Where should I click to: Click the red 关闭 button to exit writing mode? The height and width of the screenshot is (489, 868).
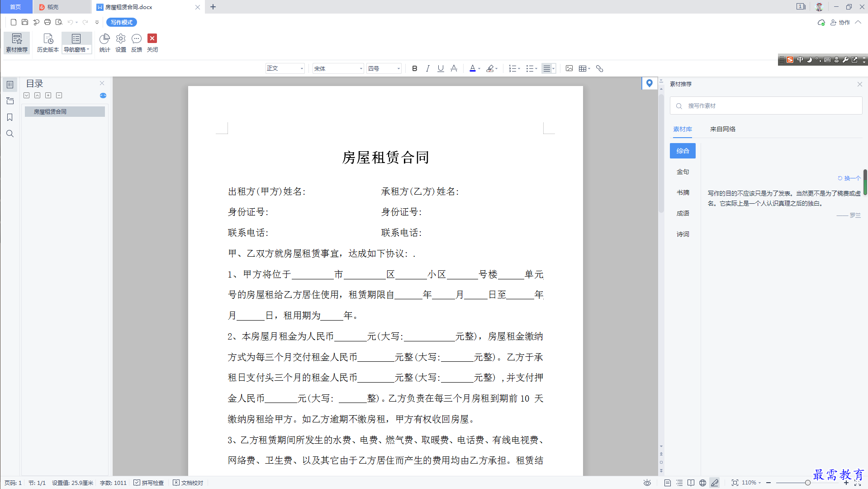tap(152, 43)
